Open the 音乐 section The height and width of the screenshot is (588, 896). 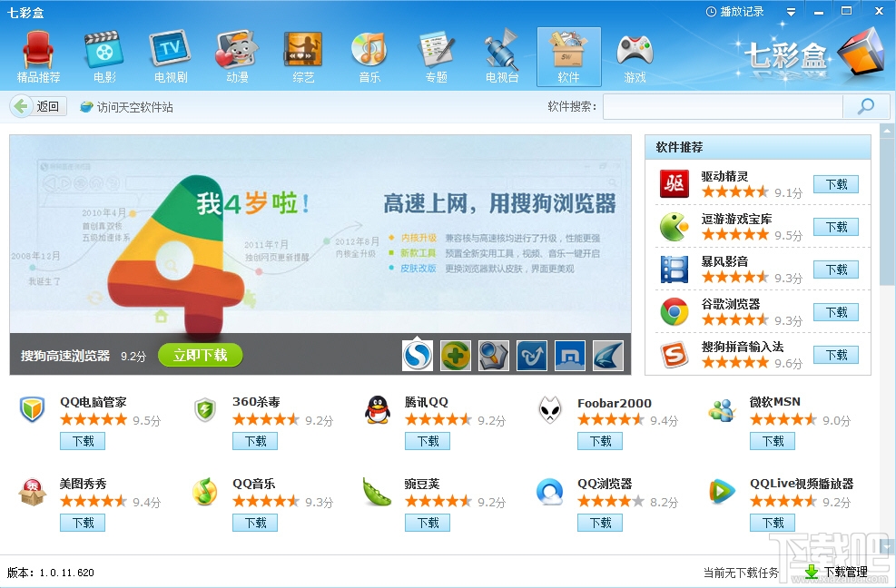[x=369, y=57]
